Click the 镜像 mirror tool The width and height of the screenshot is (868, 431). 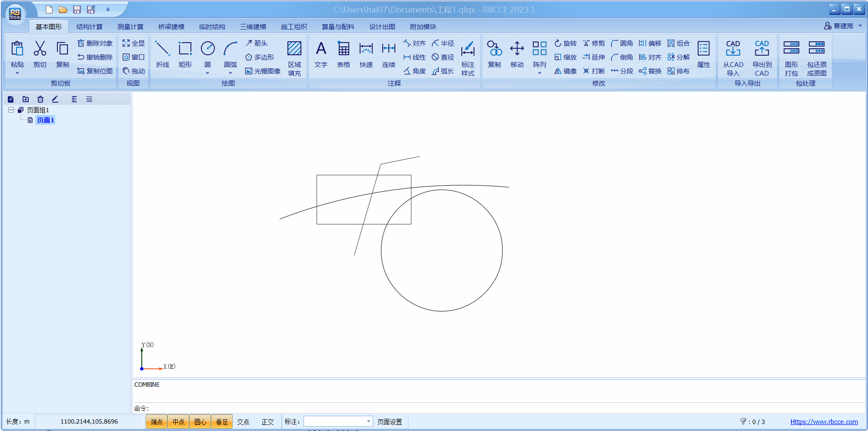[565, 71]
